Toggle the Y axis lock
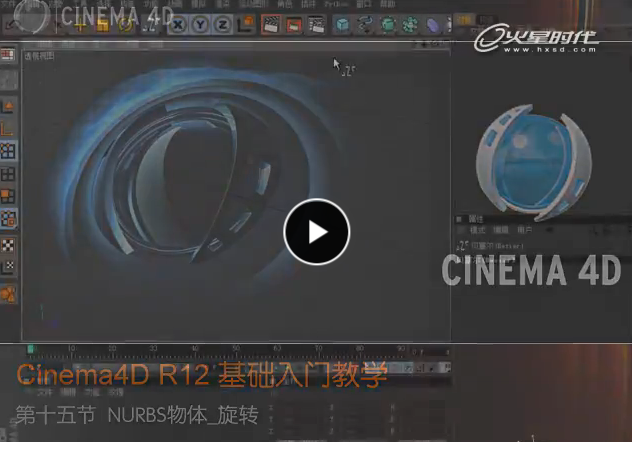 coord(200,25)
